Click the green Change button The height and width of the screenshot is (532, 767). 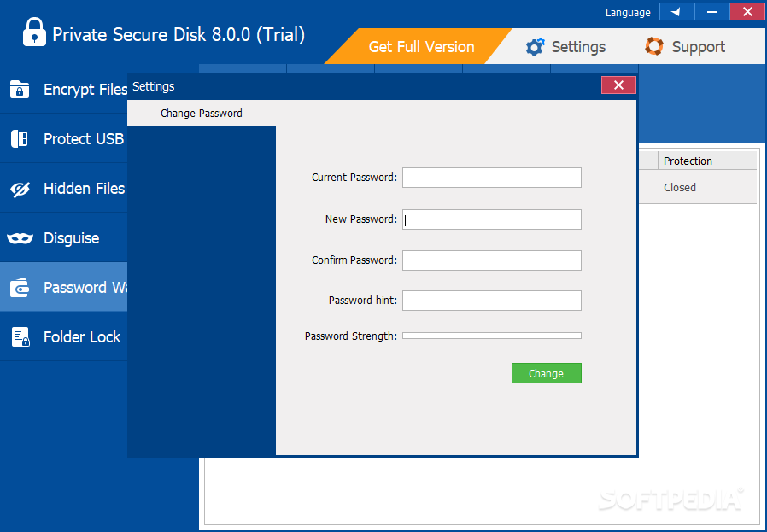[x=547, y=373]
